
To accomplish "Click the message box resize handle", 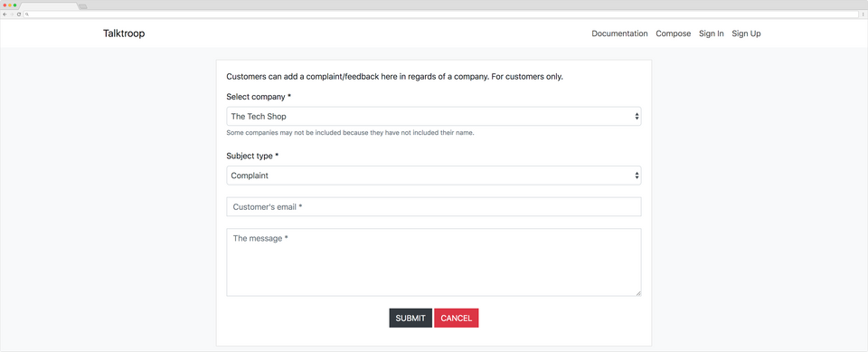I will pyautogui.click(x=638, y=292).
